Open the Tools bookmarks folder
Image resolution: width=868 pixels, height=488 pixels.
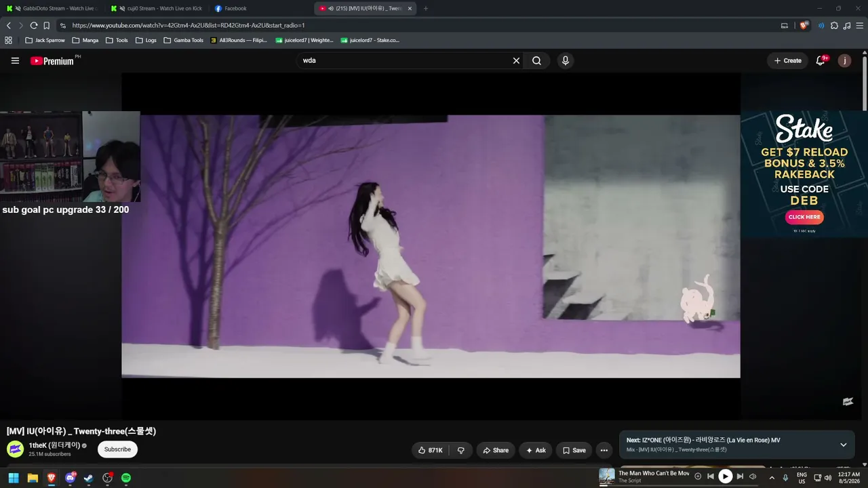coord(117,40)
